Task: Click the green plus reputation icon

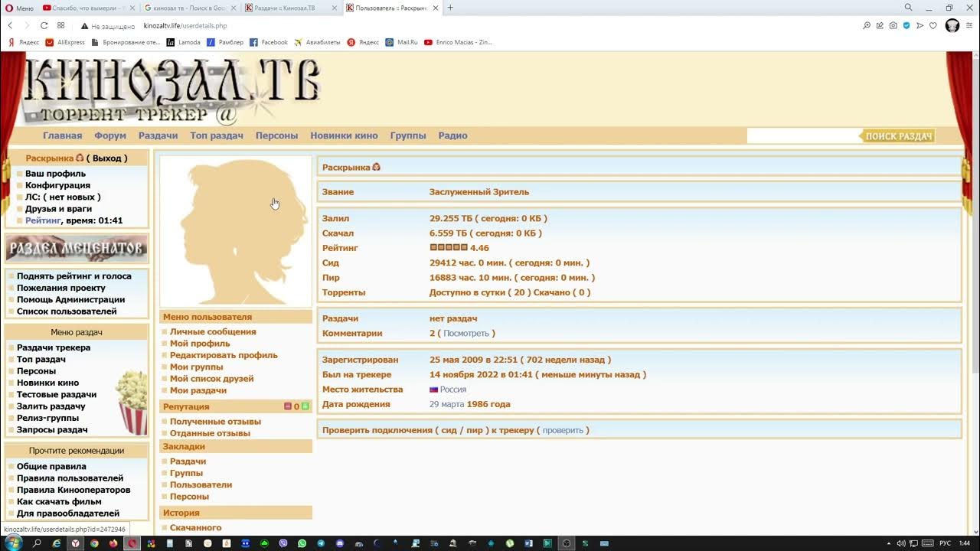Action: click(305, 406)
